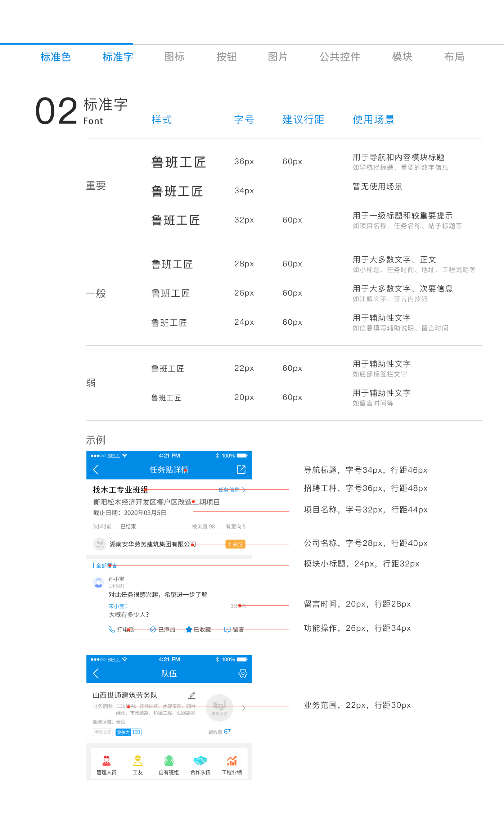Click the 重要 category label
The height and width of the screenshot is (820, 504).
(96, 186)
